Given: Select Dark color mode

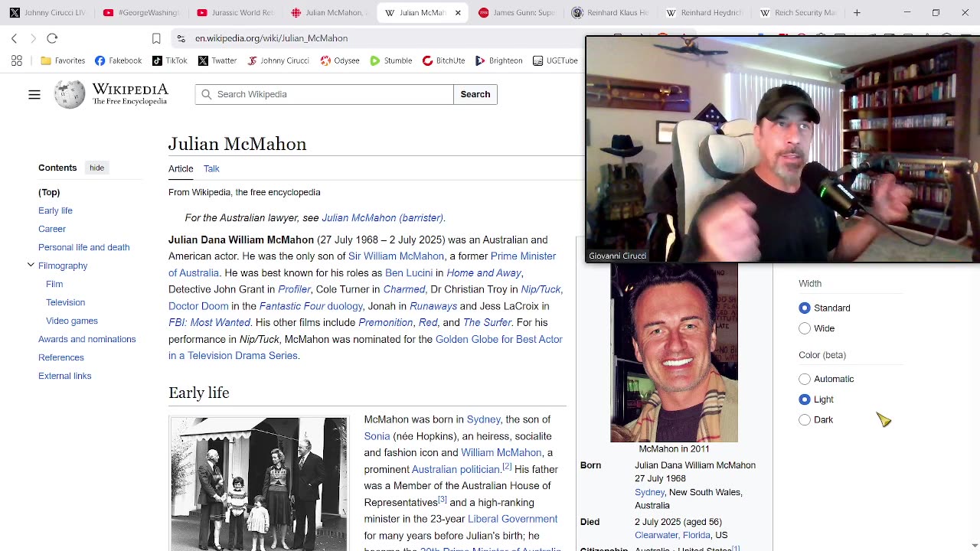Looking at the screenshot, I should 805,420.
